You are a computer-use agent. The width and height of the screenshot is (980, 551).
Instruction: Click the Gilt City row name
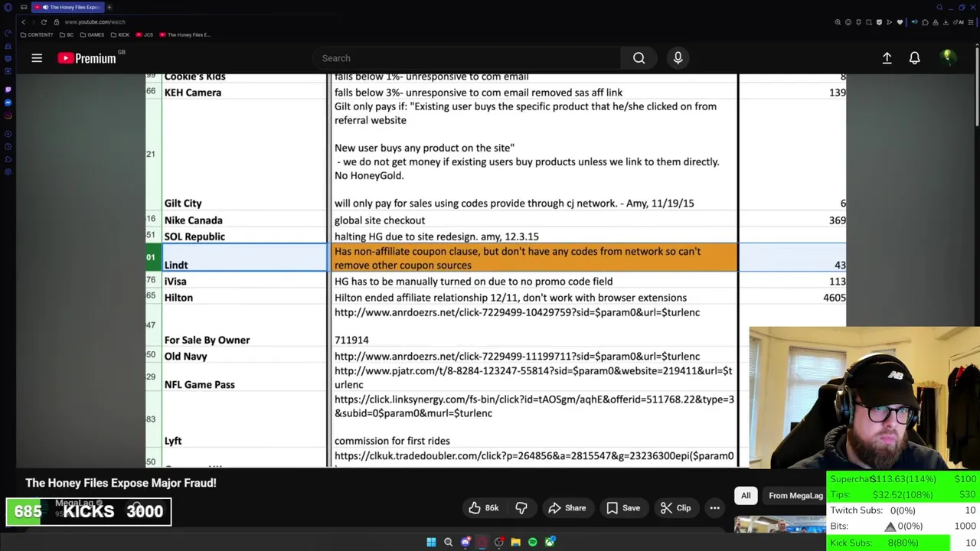pyautogui.click(x=183, y=204)
